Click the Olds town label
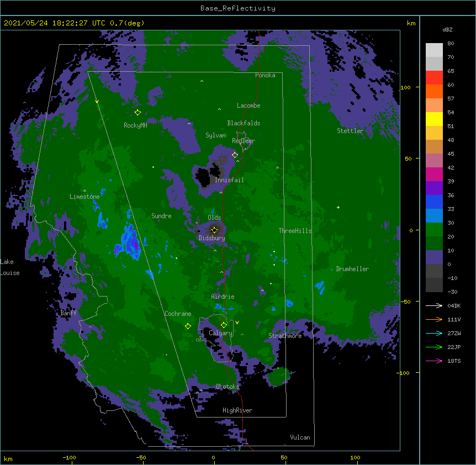 [x=214, y=218]
